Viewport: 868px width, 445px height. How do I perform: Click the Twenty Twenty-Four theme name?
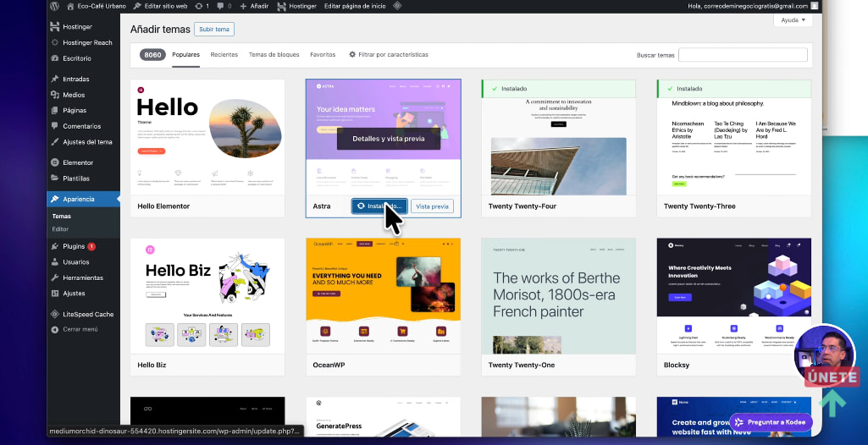[522, 206]
